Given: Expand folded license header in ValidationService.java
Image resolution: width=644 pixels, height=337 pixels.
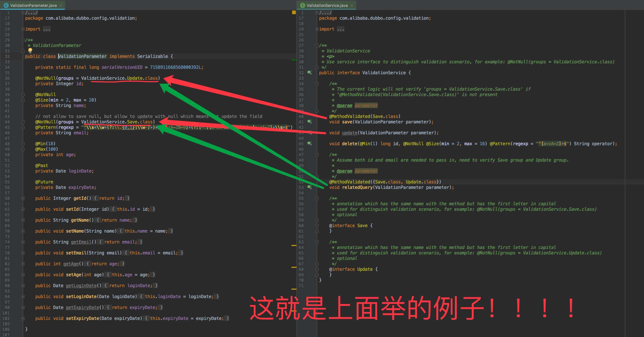Looking at the screenshot, I should point(317,13).
